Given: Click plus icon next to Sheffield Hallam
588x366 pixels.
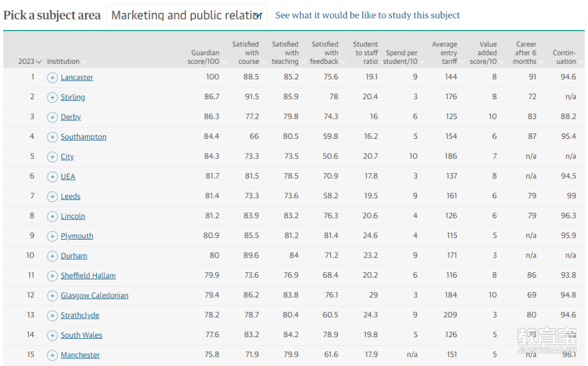Looking at the screenshot, I should pos(52,276).
